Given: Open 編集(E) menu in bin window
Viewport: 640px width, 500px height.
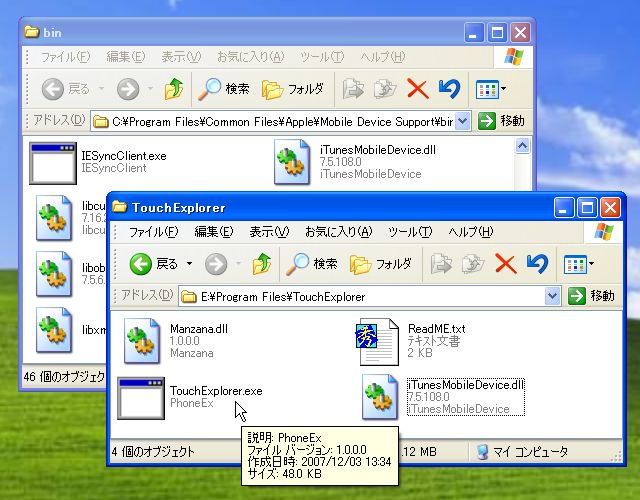Looking at the screenshot, I should tap(126, 57).
